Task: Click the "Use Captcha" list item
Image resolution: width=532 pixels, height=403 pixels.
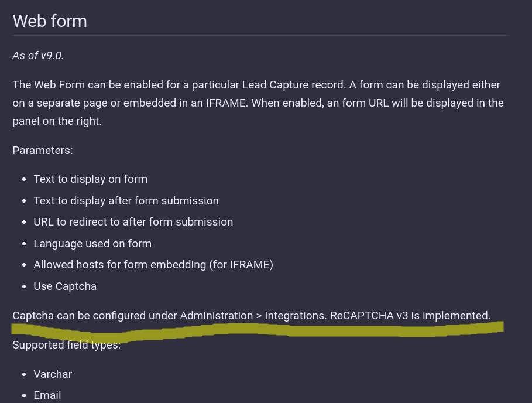Action: 65,286
